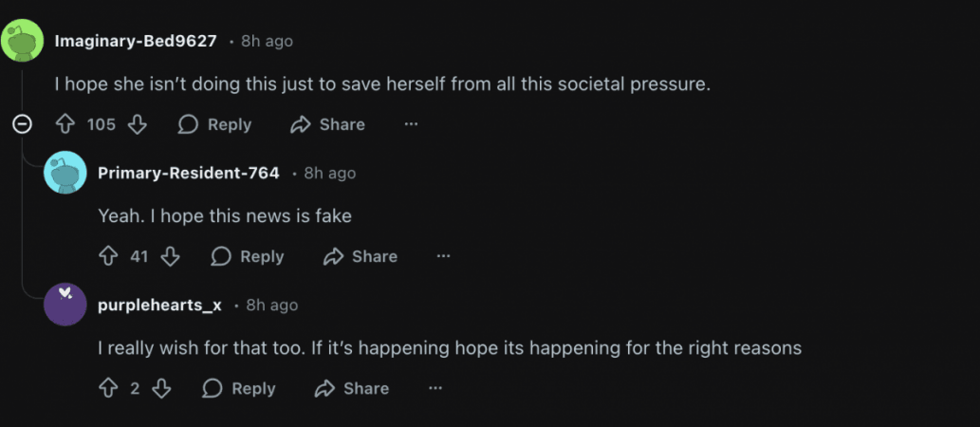Reply to Imaginary-Bed9627's comment
Viewport: 980px width, 427px height.
pyautogui.click(x=215, y=124)
